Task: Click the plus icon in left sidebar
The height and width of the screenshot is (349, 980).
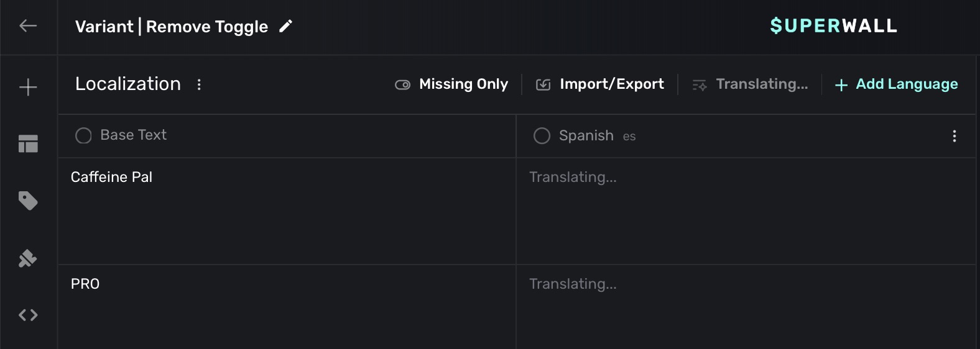Action: click(x=28, y=88)
